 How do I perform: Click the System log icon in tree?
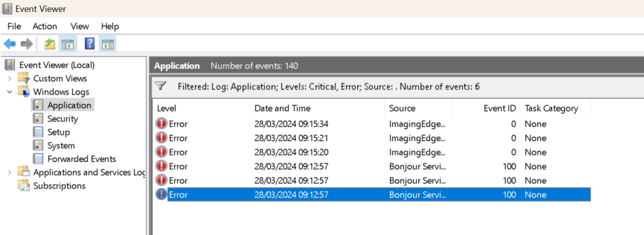click(38, 146)
